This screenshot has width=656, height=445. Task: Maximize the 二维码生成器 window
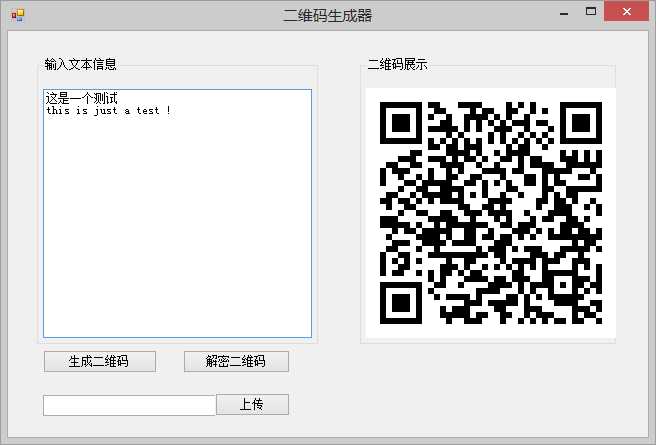(x=591, y=12)
